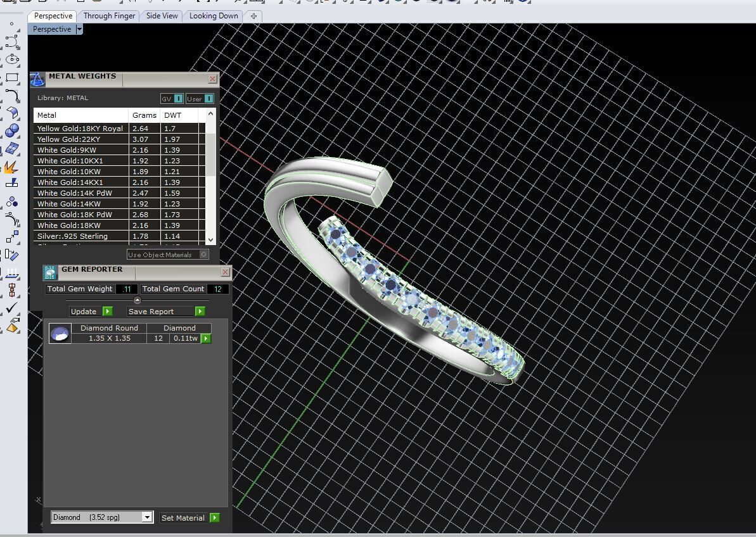Click the 1.35 X 1.35 gem size
The width and height of the screenshot is (756, 537).
point(110,338)
